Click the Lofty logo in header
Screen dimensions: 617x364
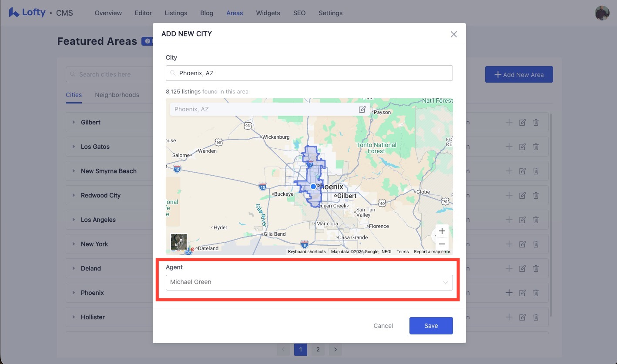pos(27,13)
